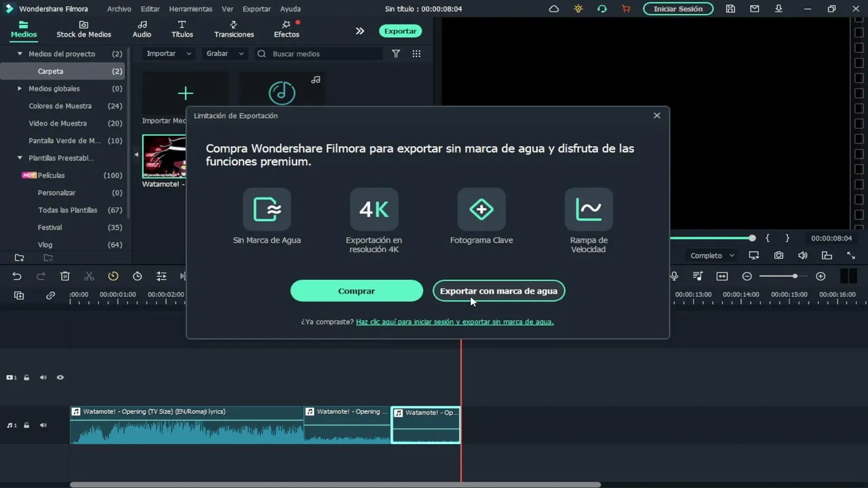This screenshot has width=868, height=488.
Task: Switch to the Transiciones tab
Action: point(234,29)
